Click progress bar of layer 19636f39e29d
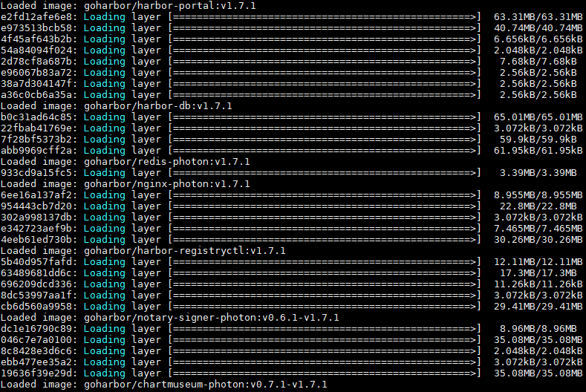 (x=325, y=373)
